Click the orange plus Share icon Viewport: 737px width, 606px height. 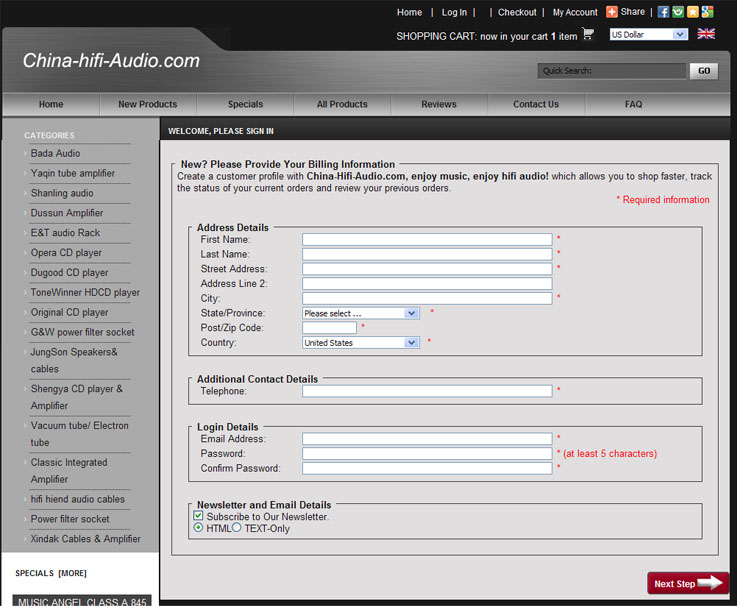pyautogui.click(x=612, y=12)
